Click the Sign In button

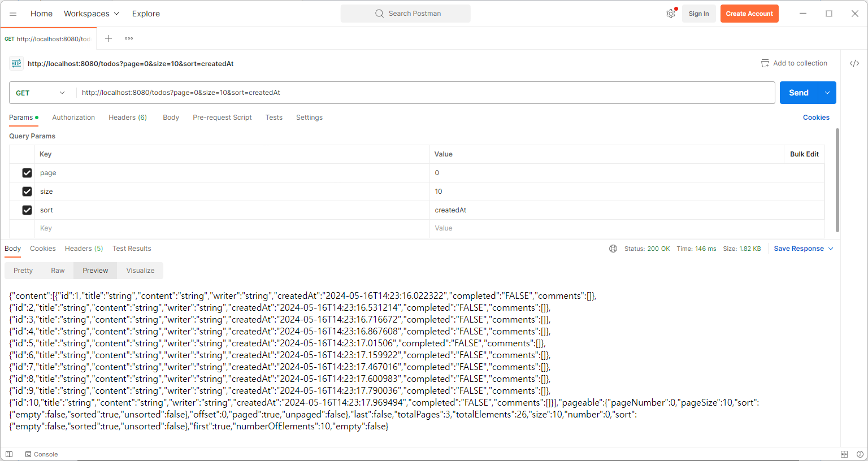699,14
